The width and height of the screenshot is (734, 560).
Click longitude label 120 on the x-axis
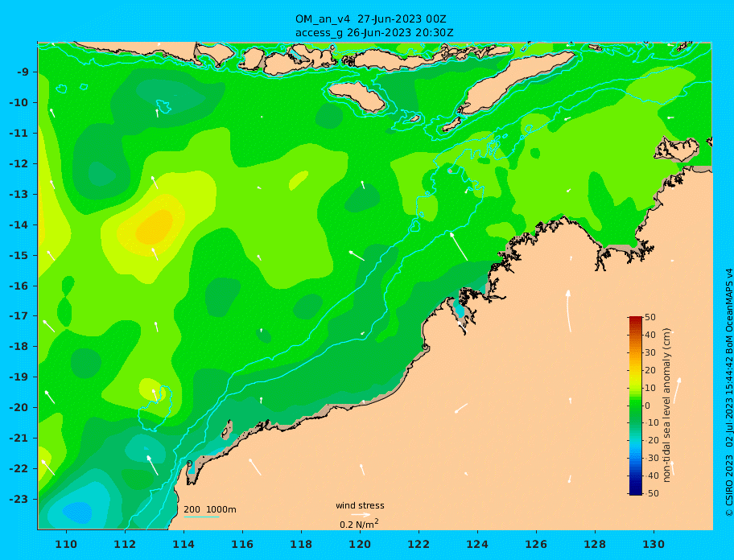(360, 545)
